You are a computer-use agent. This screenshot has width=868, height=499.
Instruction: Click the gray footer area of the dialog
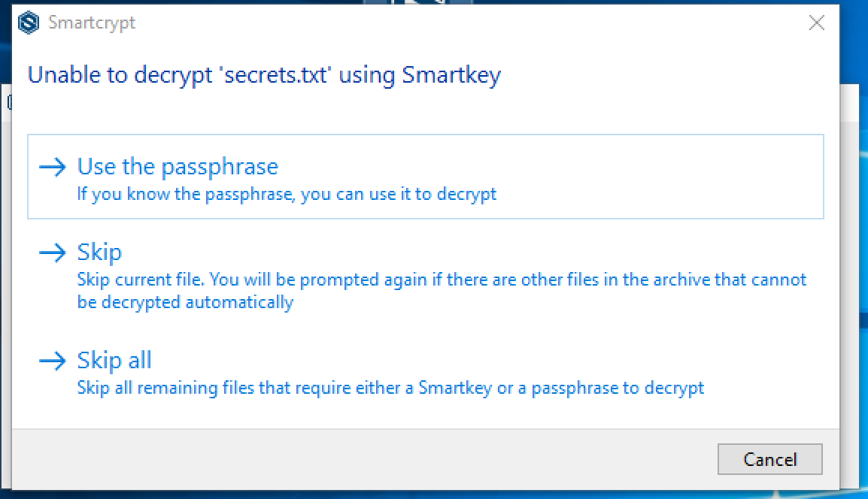coord(301,458)
